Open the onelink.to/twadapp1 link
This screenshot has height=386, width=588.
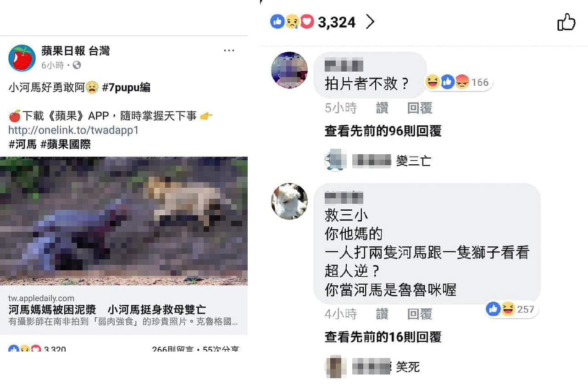click(73, 130)
